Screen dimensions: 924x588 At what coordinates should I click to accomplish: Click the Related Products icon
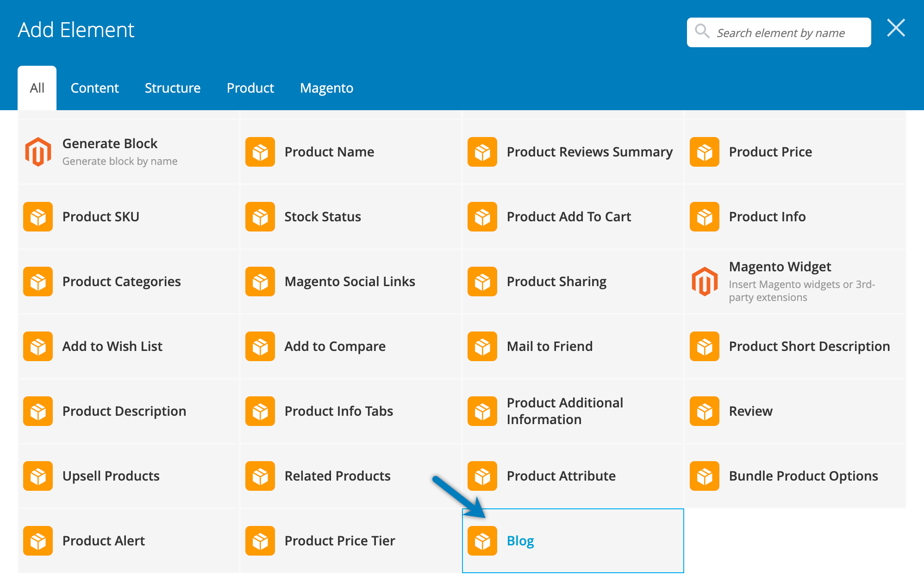(x=260, y=476)
